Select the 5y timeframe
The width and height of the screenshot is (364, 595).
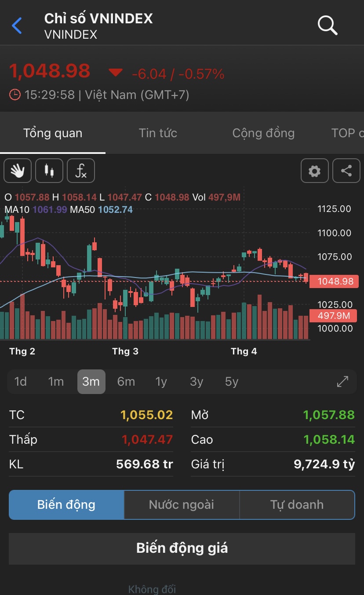232,381
